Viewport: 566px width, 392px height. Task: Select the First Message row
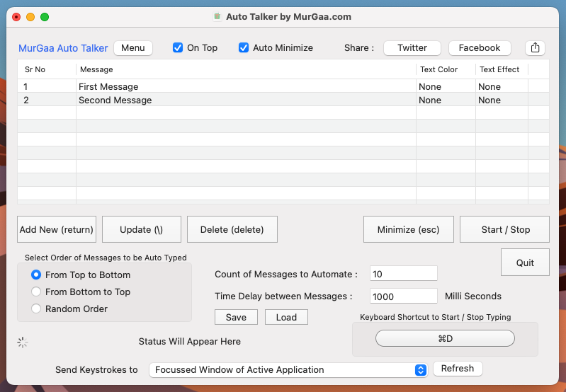click(x=283, y=86)
